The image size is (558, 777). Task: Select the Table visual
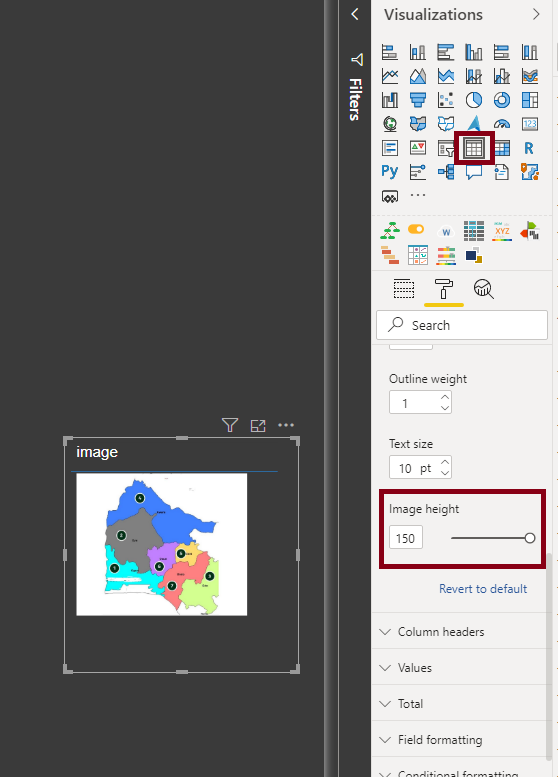point(474,148)
